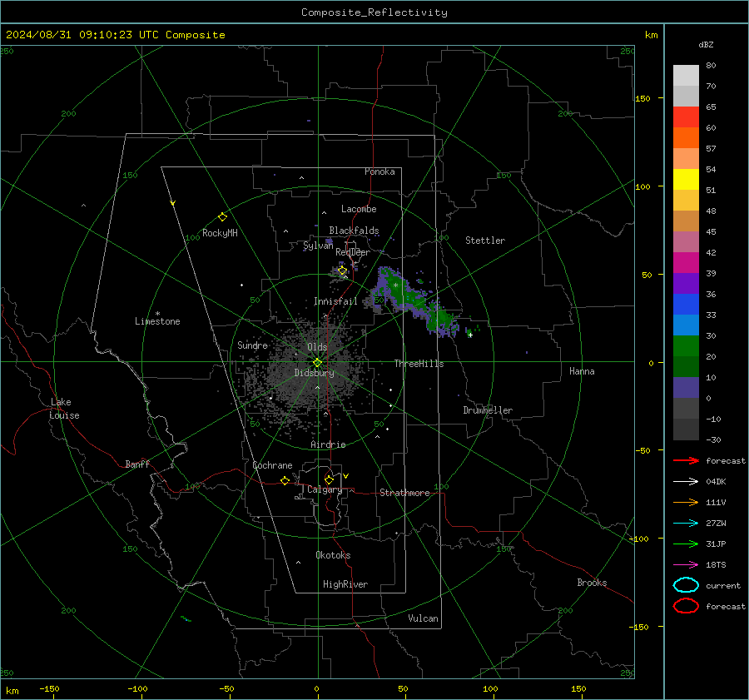The image size is (749, 700).
Task: Click the current legend label text
Action: 723,585
